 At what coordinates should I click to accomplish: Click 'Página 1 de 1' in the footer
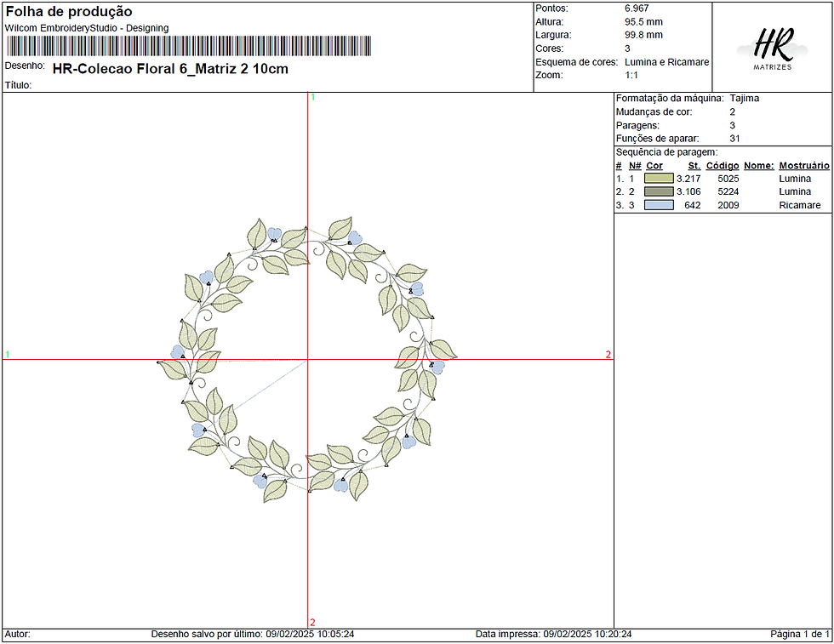(x=800, y=634)
